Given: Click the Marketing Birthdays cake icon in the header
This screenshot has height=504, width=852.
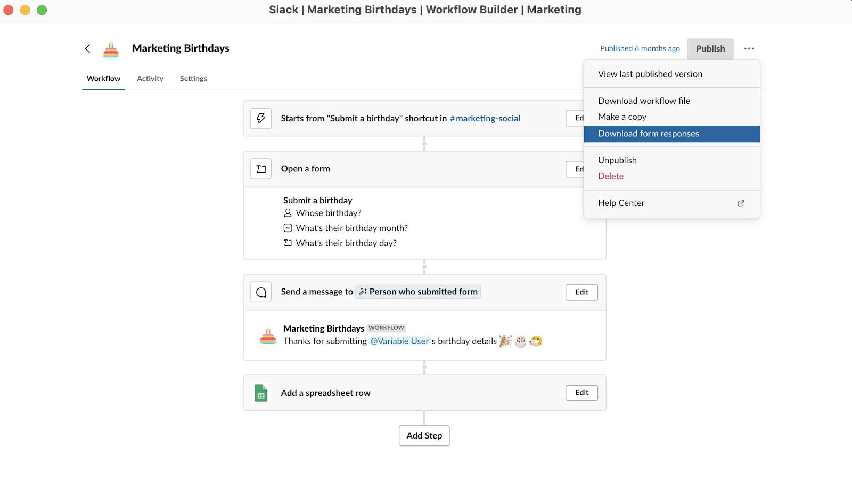Looking at the screenshot, I should (x=111, y=49).
